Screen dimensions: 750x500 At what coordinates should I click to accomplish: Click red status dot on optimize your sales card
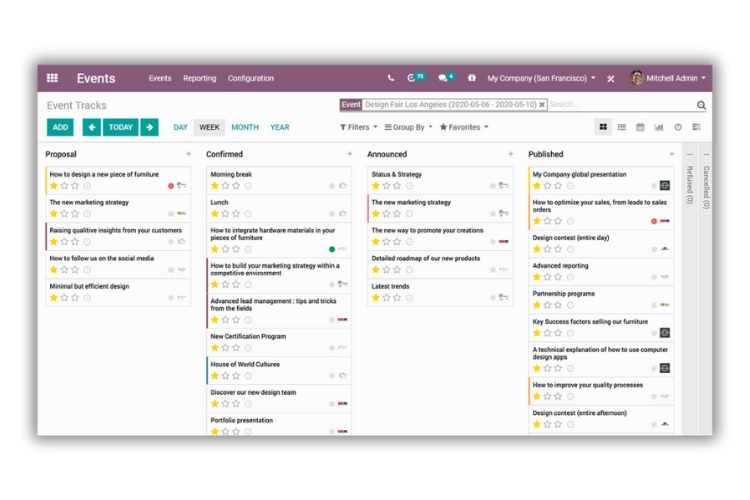[x=654, y=221]
